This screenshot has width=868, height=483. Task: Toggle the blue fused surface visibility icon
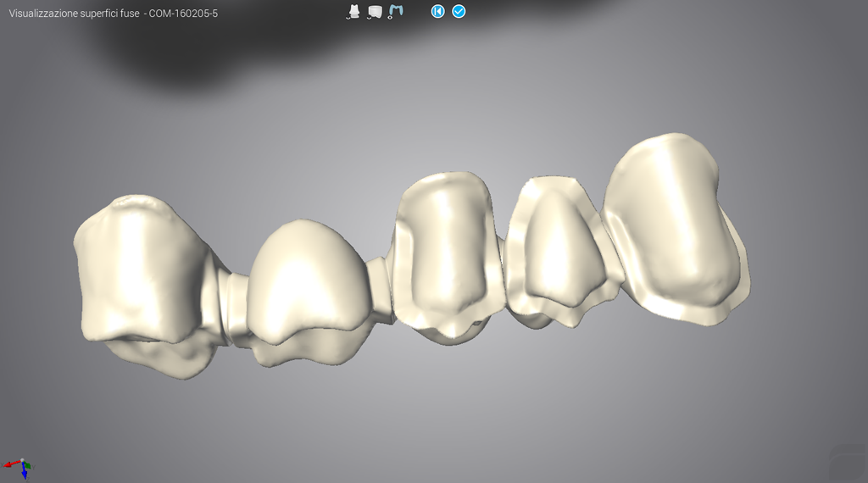(395, 12)
